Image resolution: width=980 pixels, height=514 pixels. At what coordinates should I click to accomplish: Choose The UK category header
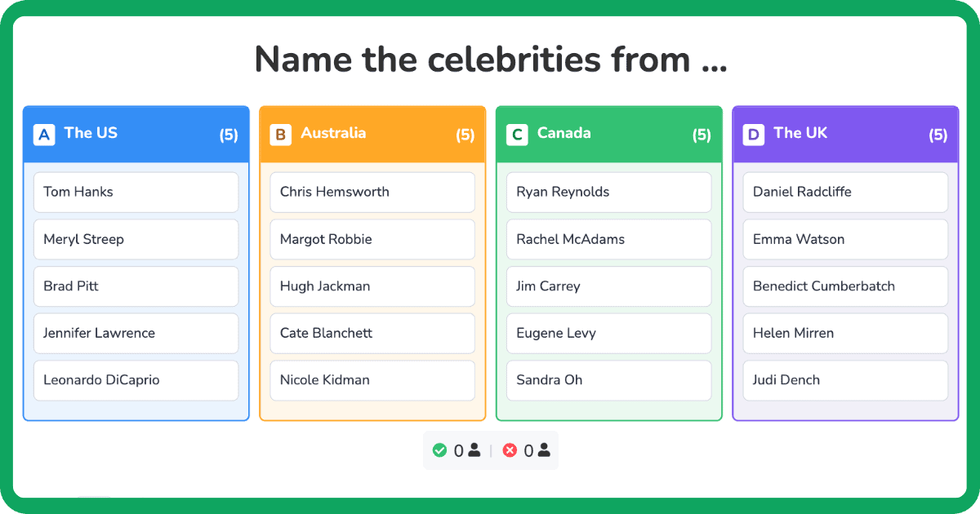pyautogui.click(x=845, y=134)
